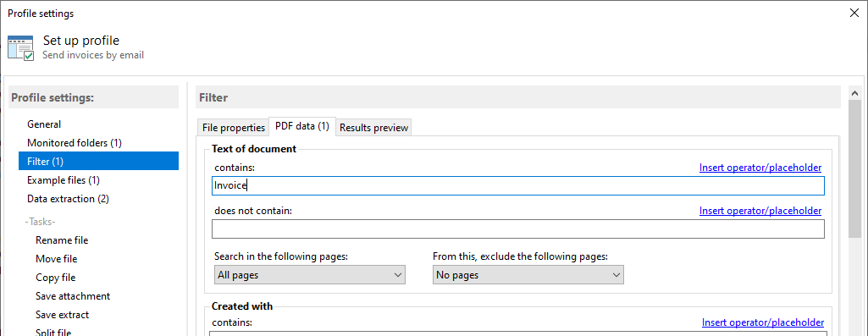Switch to the File properties tab
The width and height of the screenshot is (868, 336).
pyautogui.click(x=234, y=127)
